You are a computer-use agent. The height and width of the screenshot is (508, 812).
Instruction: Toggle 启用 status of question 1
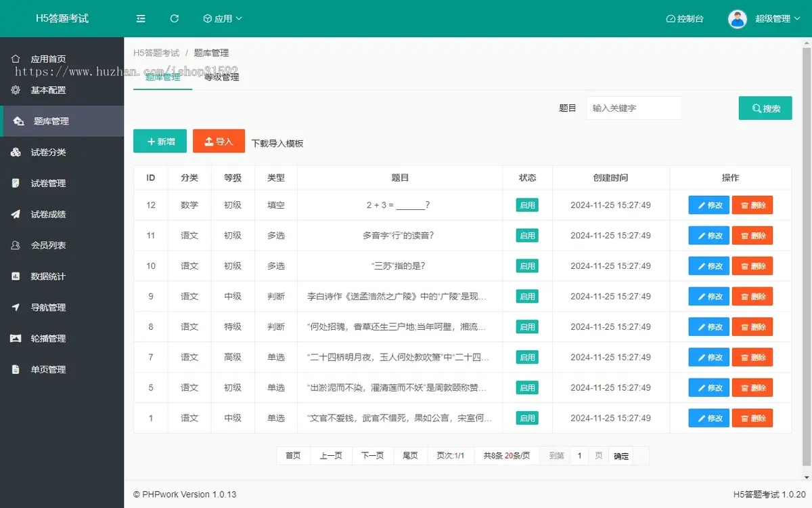tap(527, 419)
